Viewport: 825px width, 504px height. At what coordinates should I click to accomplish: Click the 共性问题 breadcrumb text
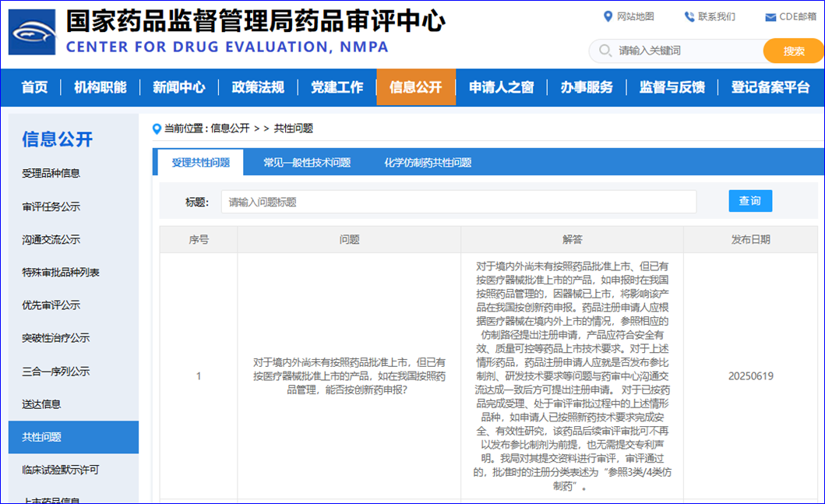(294, 129)
